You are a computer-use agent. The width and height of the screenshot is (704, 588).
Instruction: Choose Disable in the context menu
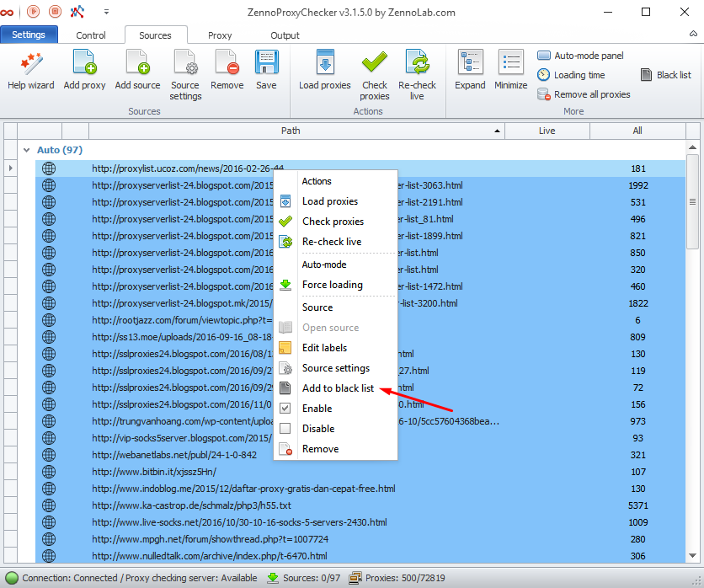click(336, 429)
